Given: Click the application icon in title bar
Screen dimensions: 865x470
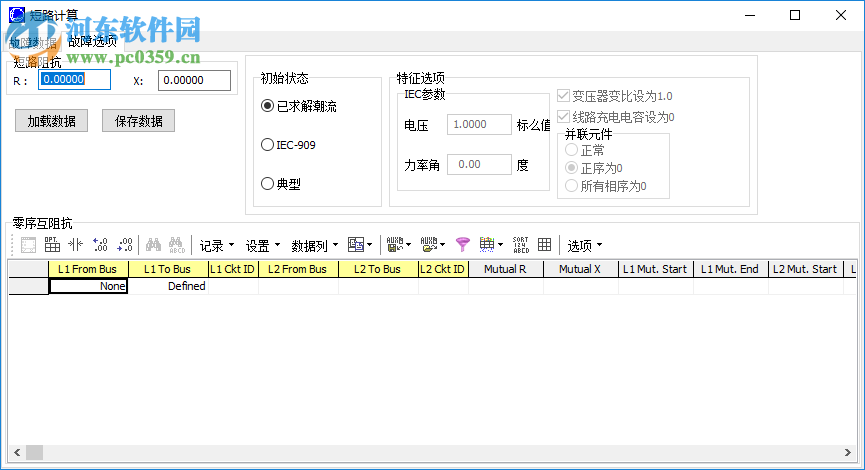Looking at the screenshot, I should [17, 15].
